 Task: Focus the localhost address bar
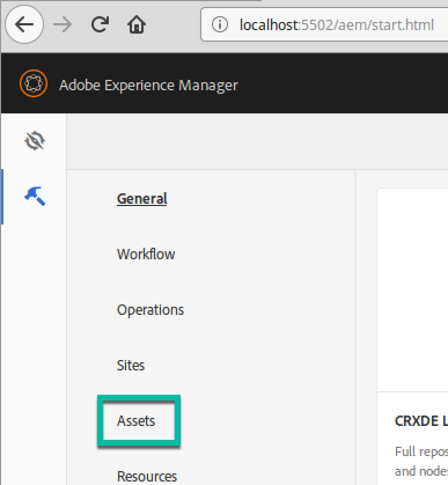(336, 25)
